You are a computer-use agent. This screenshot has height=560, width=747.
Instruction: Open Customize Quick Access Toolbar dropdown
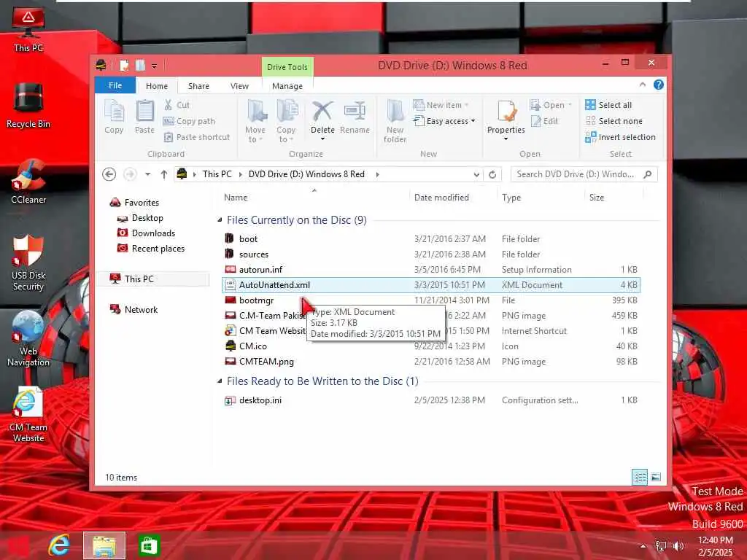click(155, 66)
